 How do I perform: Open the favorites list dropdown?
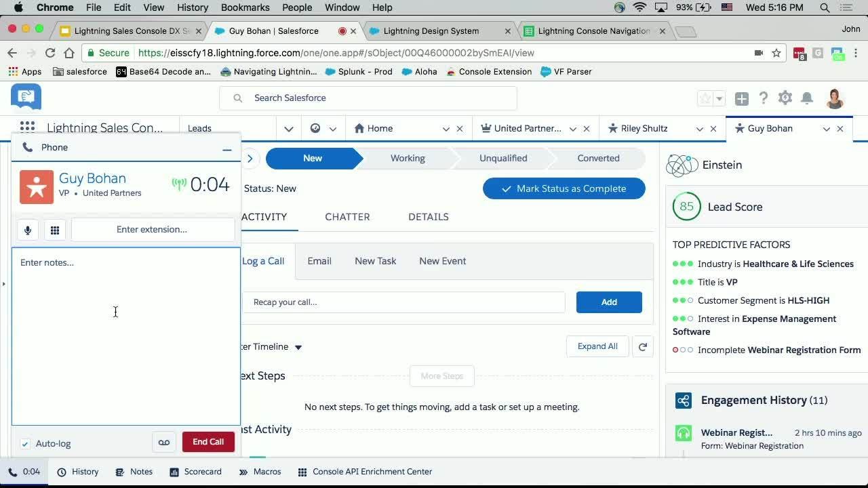[x=719, y=99]
